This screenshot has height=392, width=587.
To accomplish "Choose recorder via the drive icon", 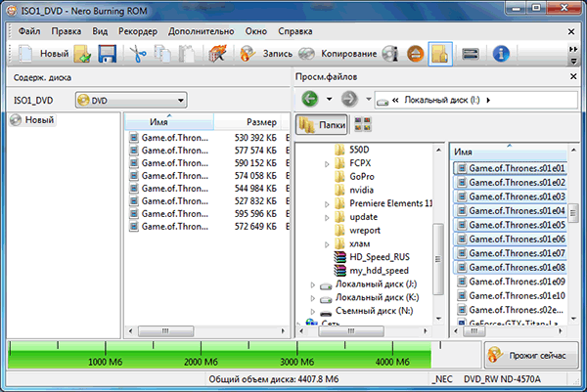I will 471,54.
